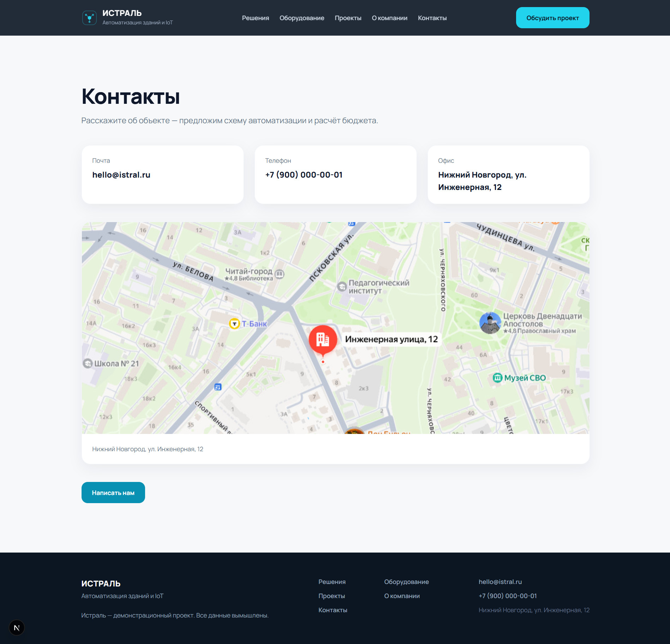Click the Читай-город library map icon
The width and height of the screenshot is (670, 644).
click(280, 274)
